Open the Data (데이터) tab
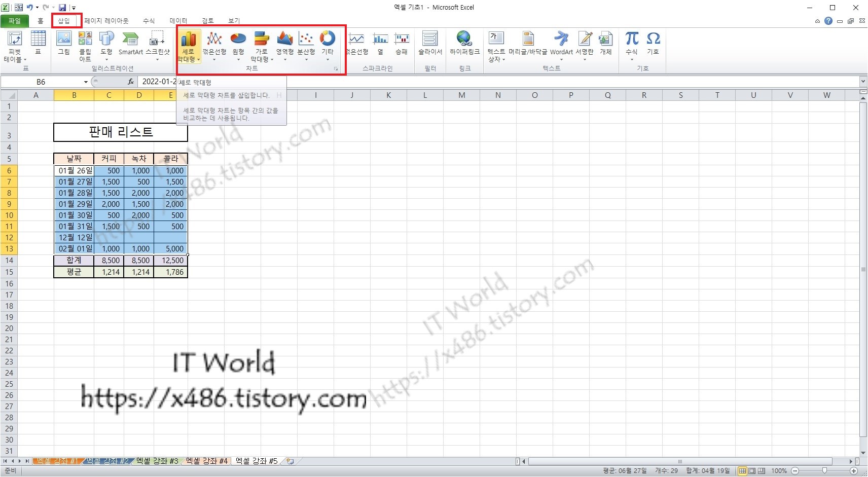This screenshot has width=868, height=477. [178, 21]
